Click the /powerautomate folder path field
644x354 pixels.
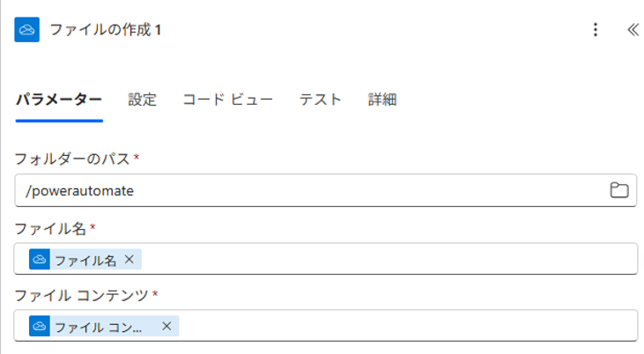[x=308, y=190]
